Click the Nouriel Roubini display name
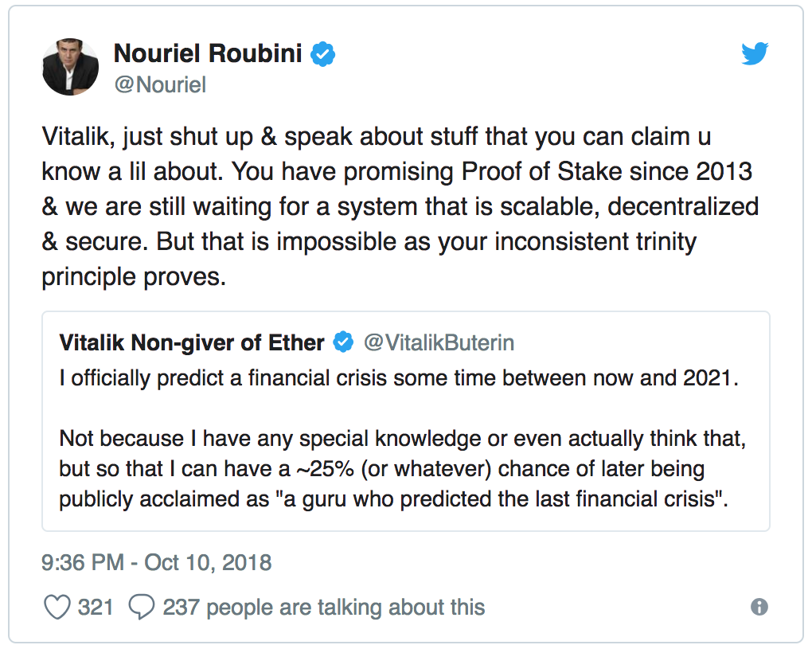Screen dimensions: 812x645 [209, 54]
